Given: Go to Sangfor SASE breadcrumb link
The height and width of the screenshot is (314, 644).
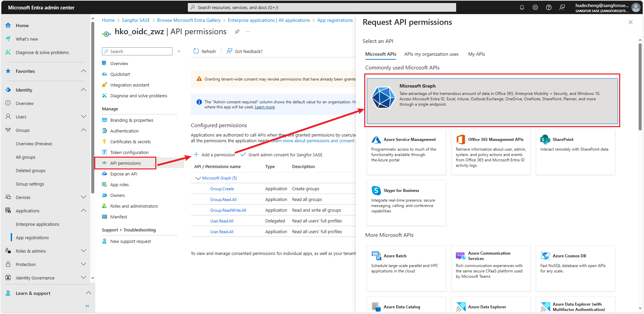Looking at the screenshot, I should pos(136,20).
